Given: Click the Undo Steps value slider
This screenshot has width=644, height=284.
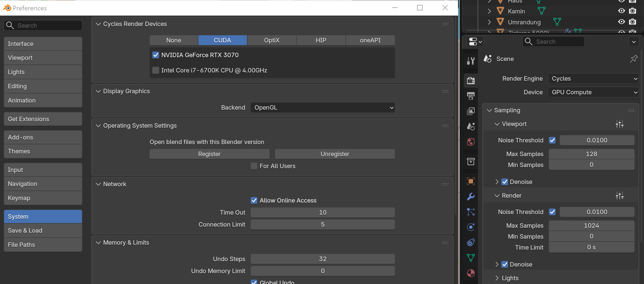Looking at the screenshot, I should (x=323, y=259).
